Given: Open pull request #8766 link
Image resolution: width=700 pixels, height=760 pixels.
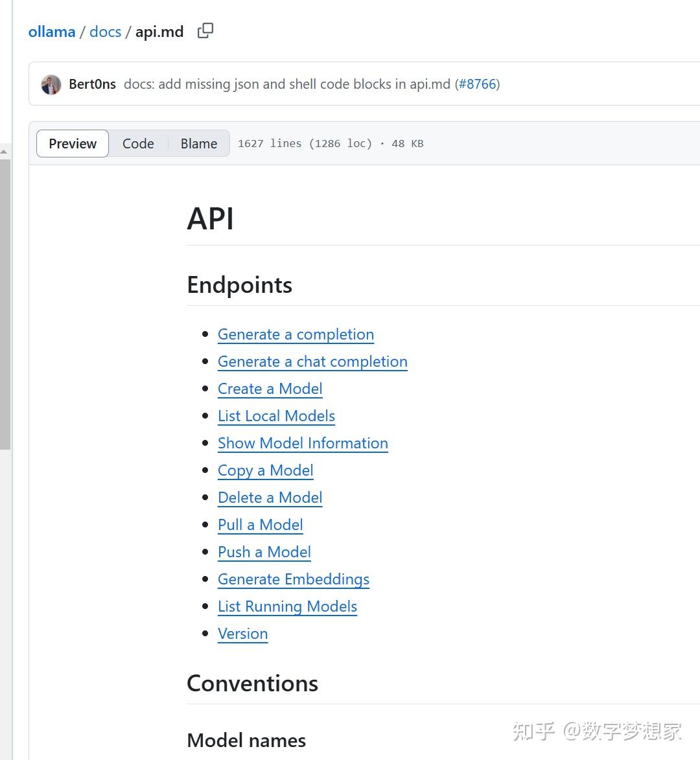Looking at the screenshot, I should click(478, 84).
